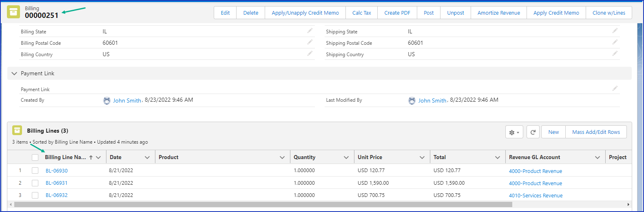Click the Post action in header
This screenshot has width=644, height=212.
pos(428,13)
